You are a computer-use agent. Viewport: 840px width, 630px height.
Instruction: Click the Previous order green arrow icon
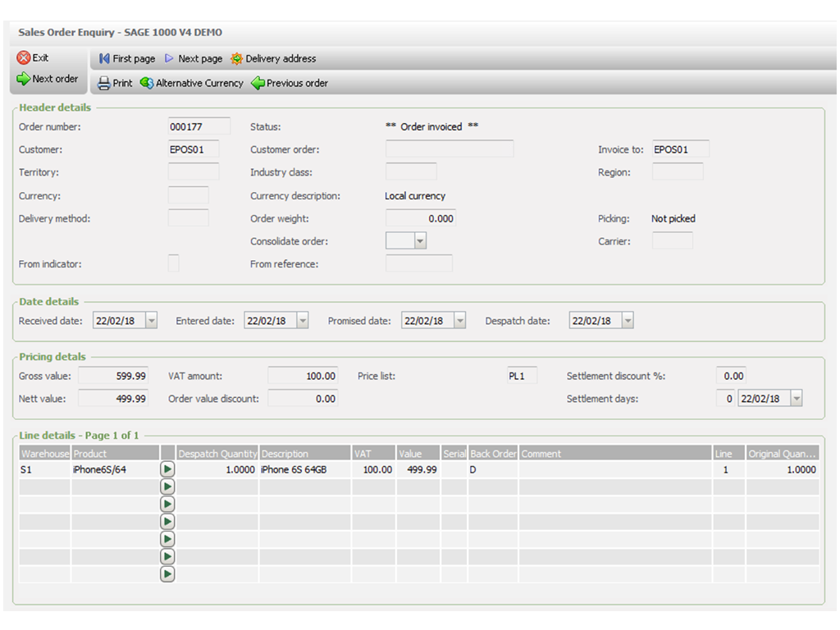(258, 83)
